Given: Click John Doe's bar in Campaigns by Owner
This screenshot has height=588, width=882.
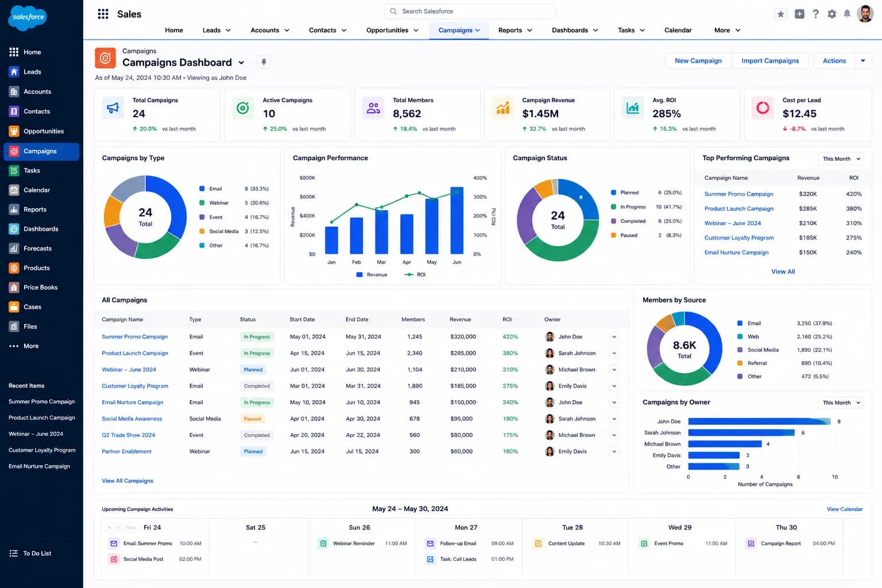Looking at the screenshot, I should [759, 421].
